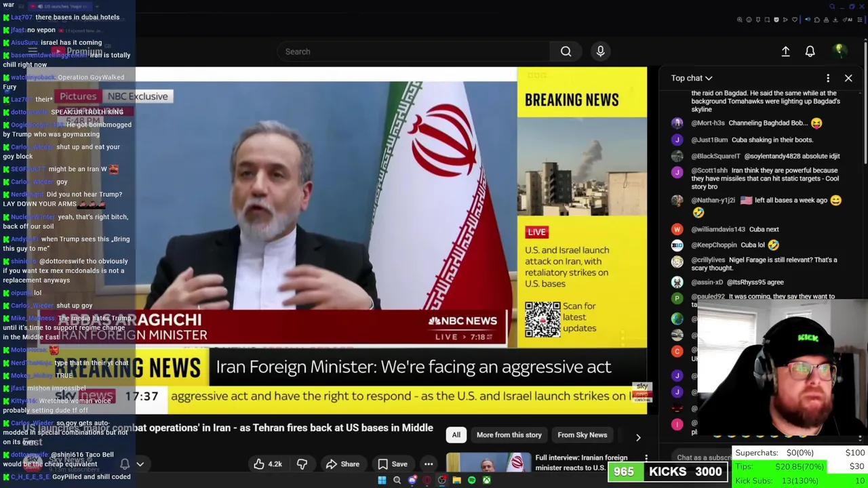Click inside the YouTube Search box
Viewport: 868px width, 488px height.
pos(414,52)
